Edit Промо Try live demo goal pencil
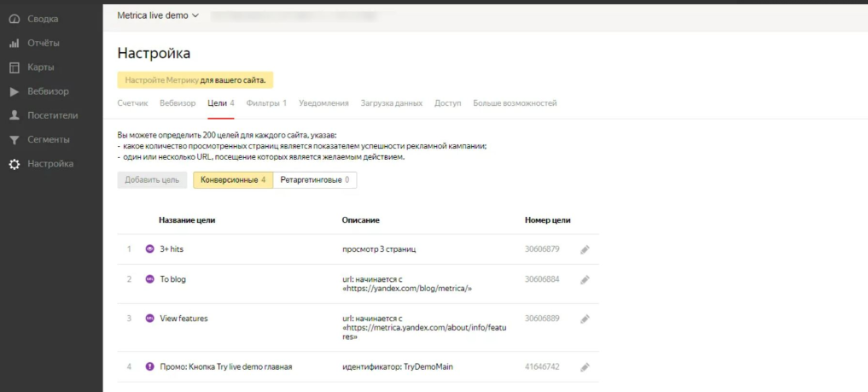The height and width of the screenshot is (392, 868). pyautogui.click(x=585, y=367)
